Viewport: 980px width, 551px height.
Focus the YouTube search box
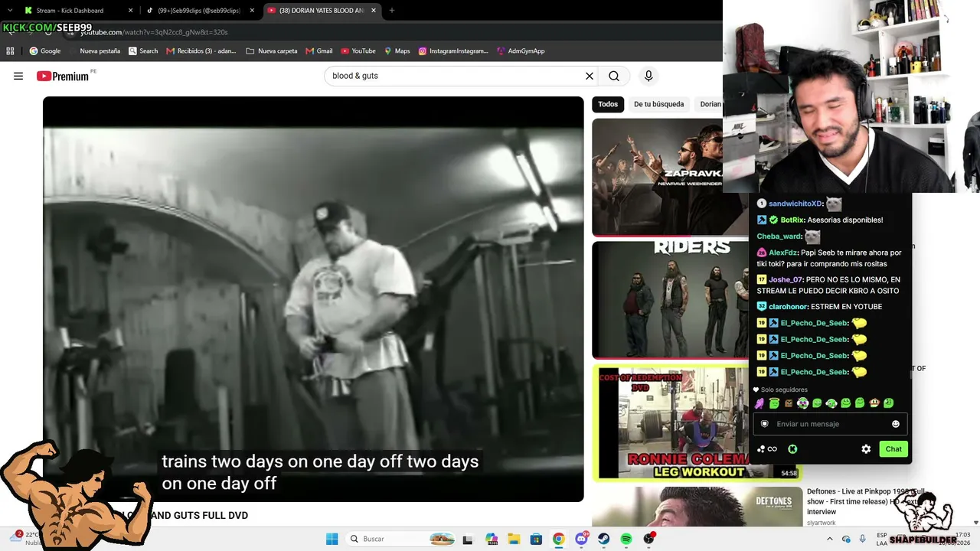[456, 76]
